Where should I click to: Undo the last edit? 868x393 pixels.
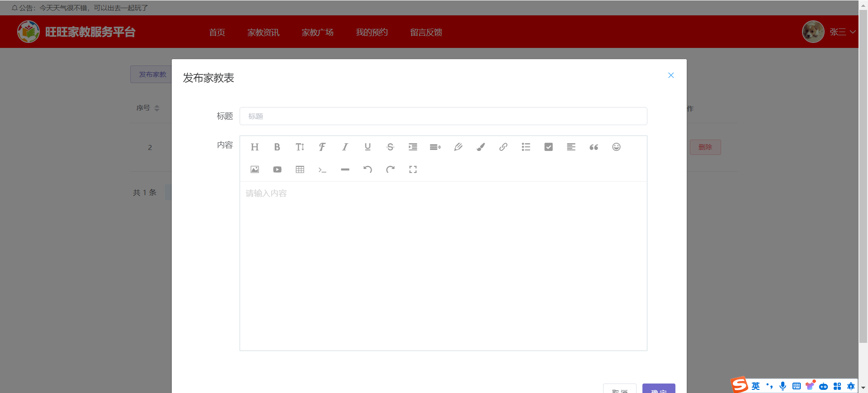pyautogui.click(x=368, y=169)
